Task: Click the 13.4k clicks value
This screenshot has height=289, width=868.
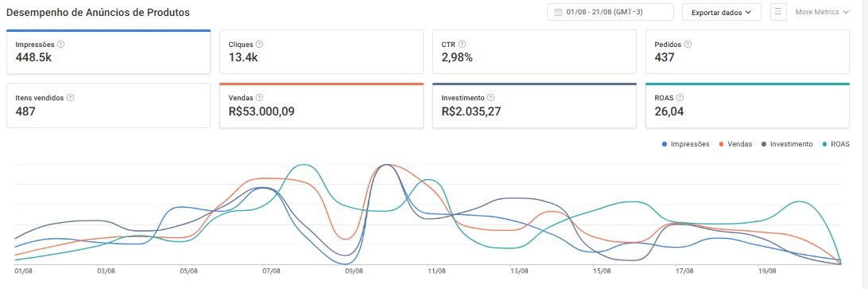Action: [243, 57]
